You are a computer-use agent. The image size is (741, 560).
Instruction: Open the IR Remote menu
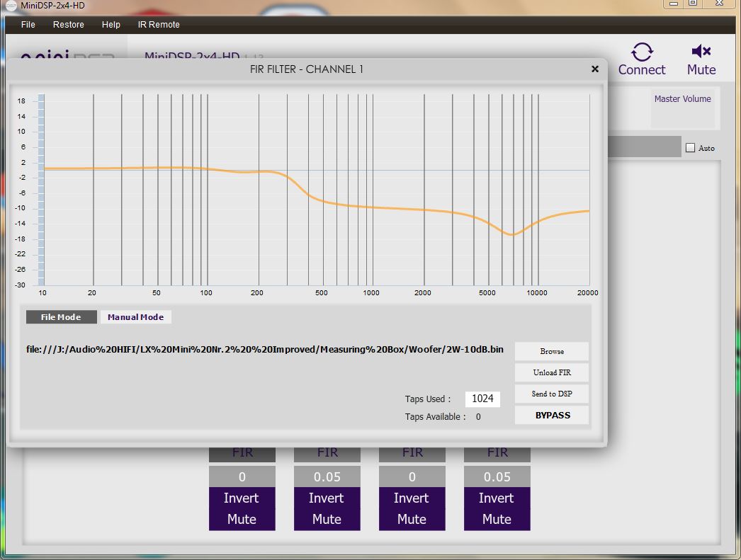pos(159,25)
